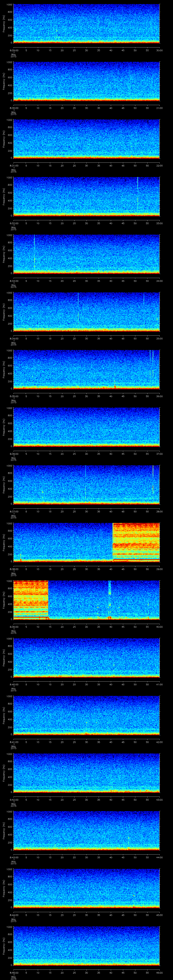Click the "33:00" end label of 8:32 panel
Screen dimensions: 173x980
point(159,223)
